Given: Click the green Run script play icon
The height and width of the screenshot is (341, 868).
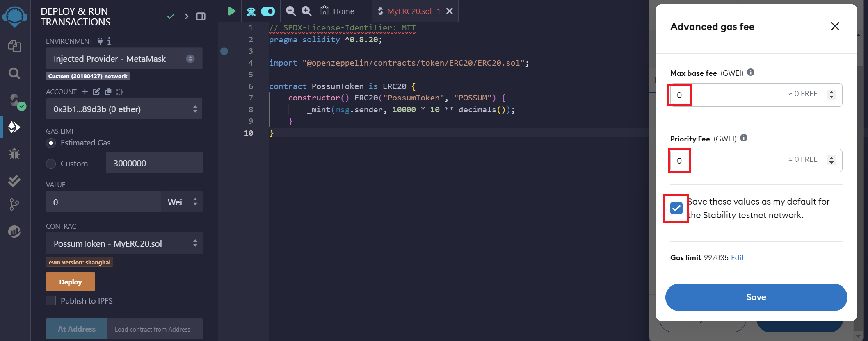Looking at the screenshot, I should click(232, 11).
